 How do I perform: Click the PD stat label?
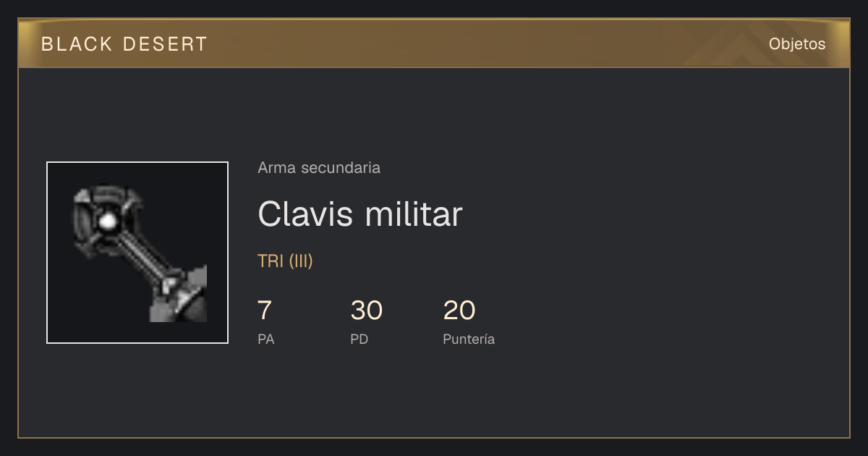[359, 339]
